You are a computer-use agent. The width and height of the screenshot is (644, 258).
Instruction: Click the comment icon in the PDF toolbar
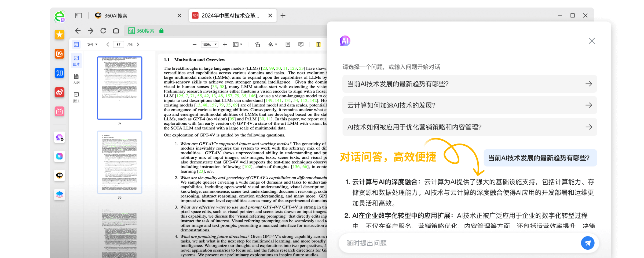click(301, 44)
